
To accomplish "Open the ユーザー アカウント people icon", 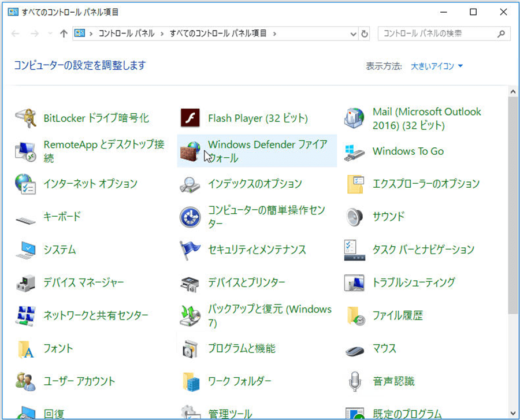I will click(x=25, y=382).
